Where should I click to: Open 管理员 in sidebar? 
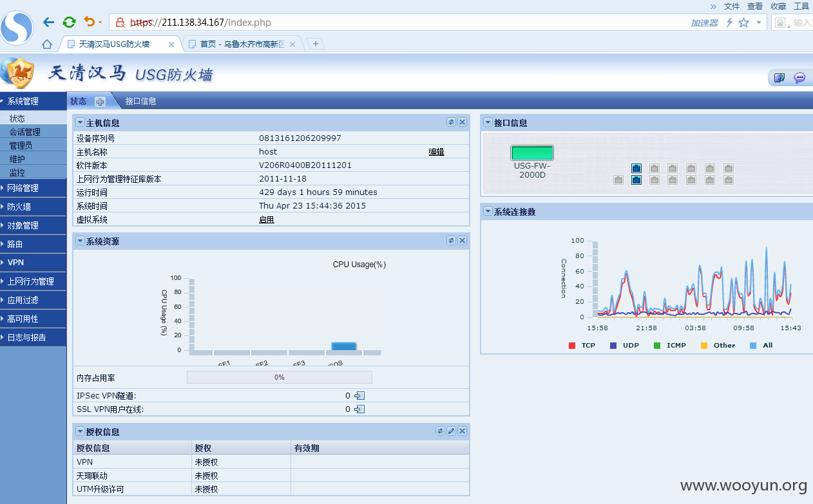click(x=33, y=145)
